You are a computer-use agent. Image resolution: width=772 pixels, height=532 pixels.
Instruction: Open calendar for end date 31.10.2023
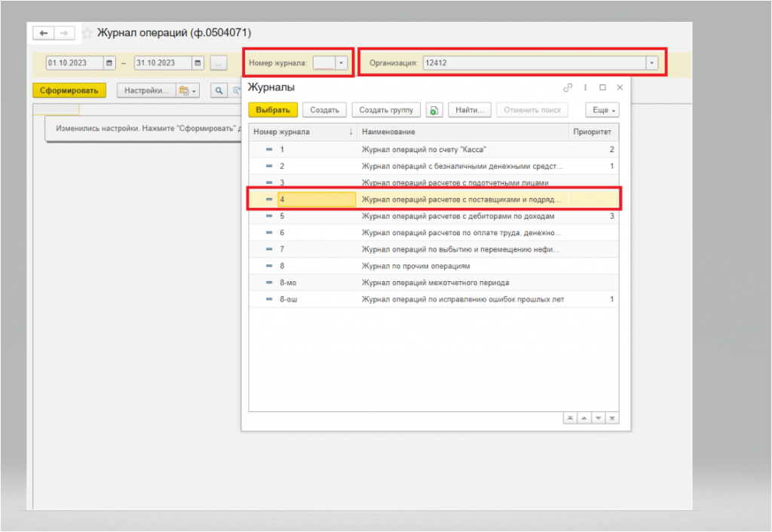point(198,63)
